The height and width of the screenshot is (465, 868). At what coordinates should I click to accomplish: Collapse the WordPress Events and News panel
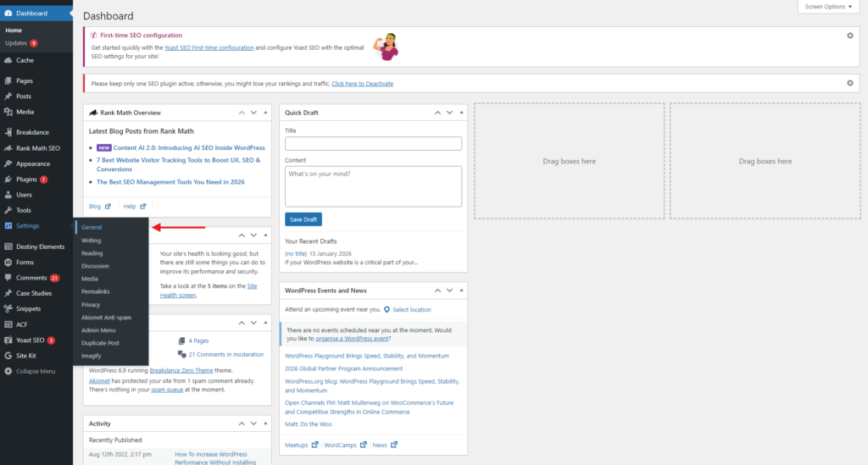tap(461, 291)
